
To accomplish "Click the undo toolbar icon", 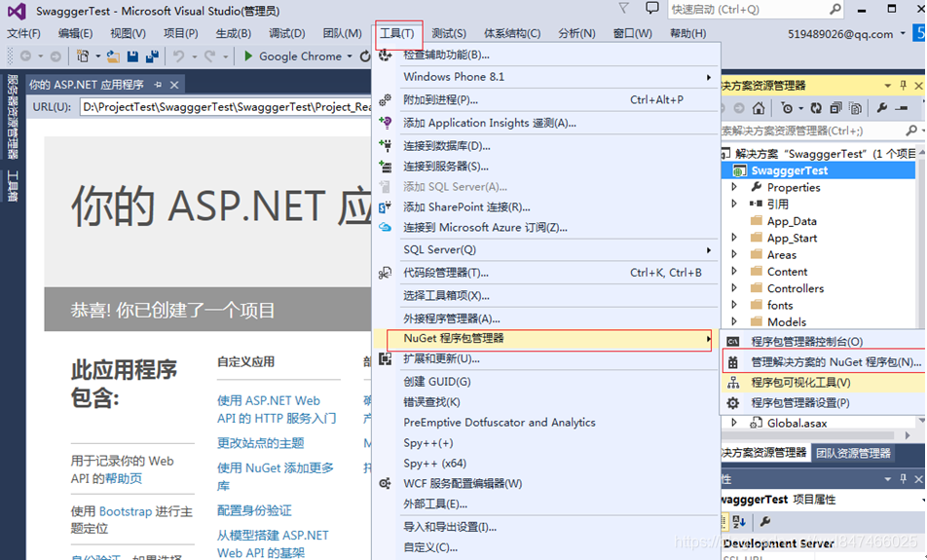I will click(x=178, y=56).
